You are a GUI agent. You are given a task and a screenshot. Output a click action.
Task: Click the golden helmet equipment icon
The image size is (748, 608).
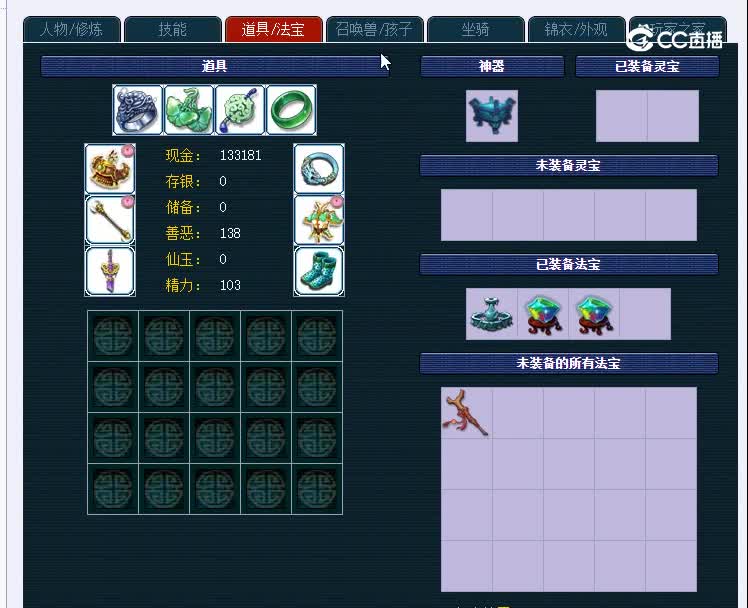click(110, 169)
